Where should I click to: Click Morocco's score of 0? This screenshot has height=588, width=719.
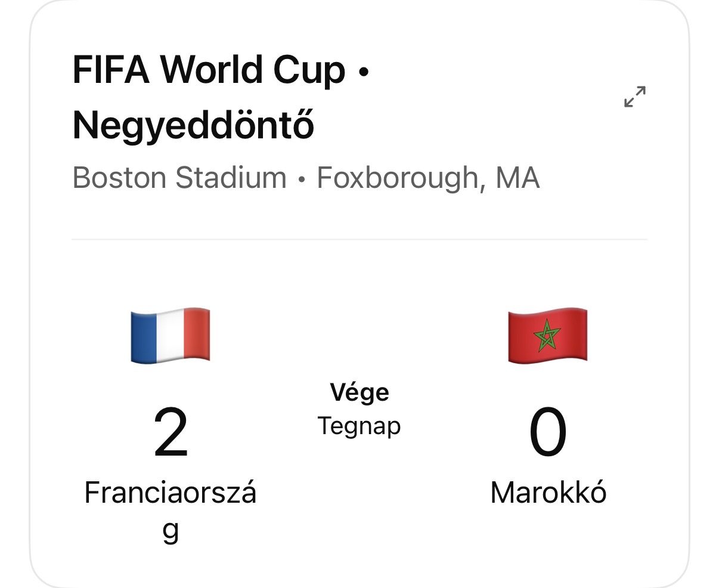point(548,434)
